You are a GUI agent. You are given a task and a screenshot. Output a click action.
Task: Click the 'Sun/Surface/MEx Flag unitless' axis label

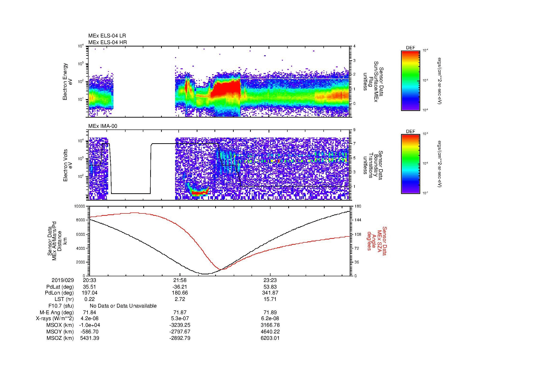[374, 82]
